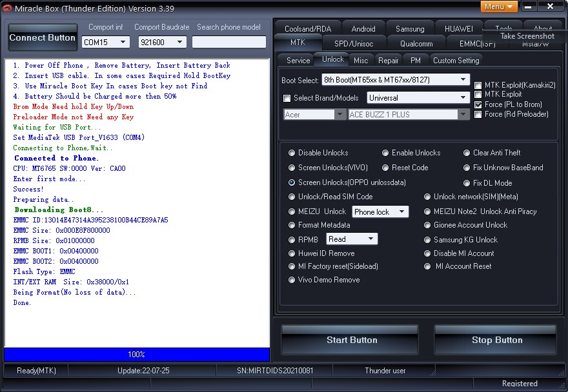Expand the Boot Select dropdown
The width and height of the screenshot is (568, 392).
[x=396, y=80]
